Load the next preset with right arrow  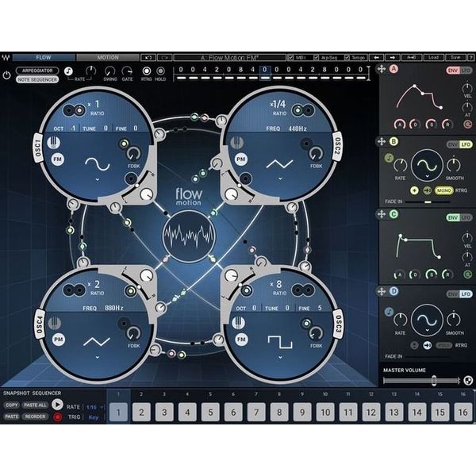coord(393,57)
